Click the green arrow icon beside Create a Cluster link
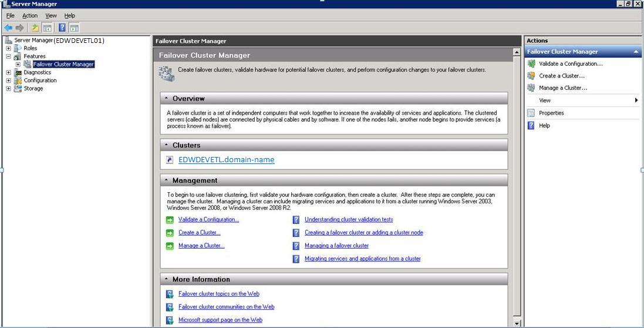 tap(170, 233)
